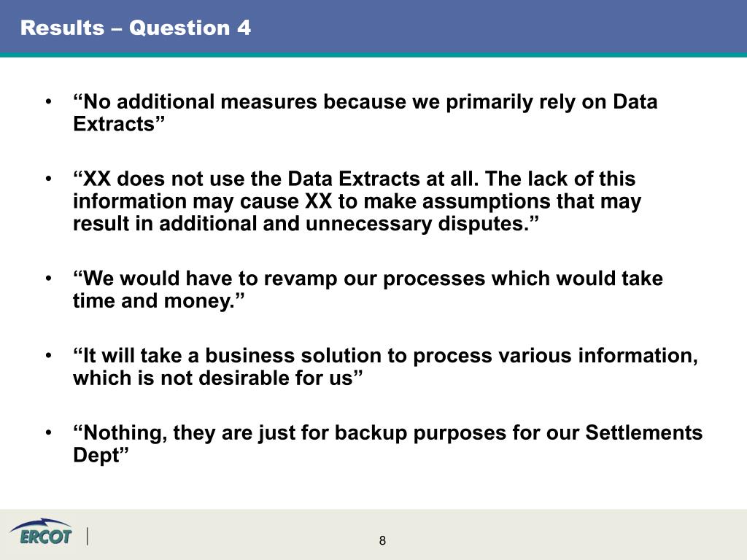
Task: Click the slide title Results – Question 4
Action: point(135,28)
